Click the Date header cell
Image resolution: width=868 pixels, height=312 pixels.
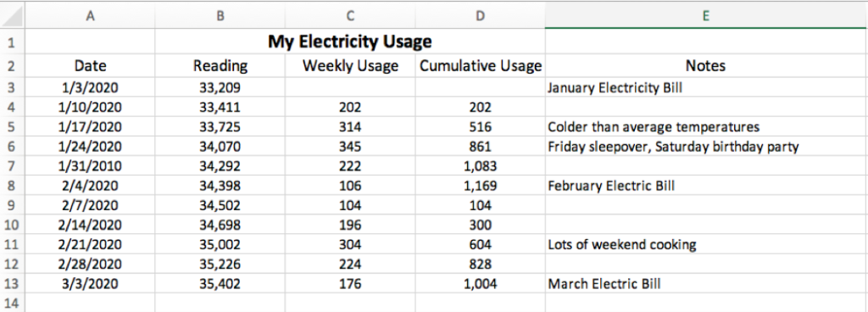point(90,66)
